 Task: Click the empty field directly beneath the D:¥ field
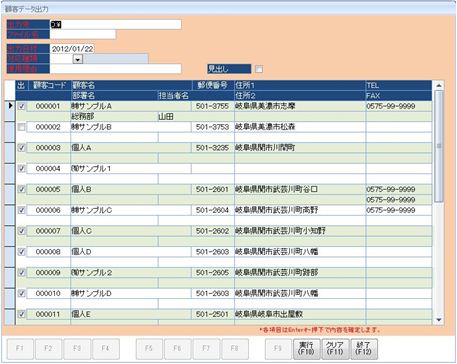83,34
